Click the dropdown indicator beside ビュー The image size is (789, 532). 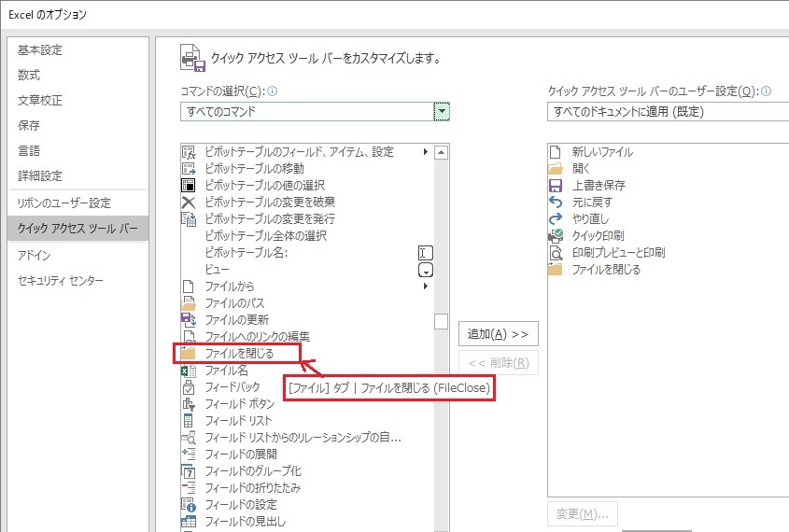click(426, 270)
